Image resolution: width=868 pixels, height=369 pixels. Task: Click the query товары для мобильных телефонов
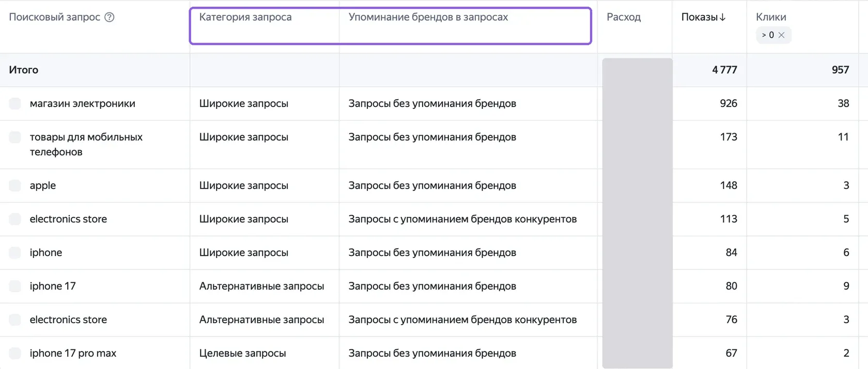click(x=86, y=145)
